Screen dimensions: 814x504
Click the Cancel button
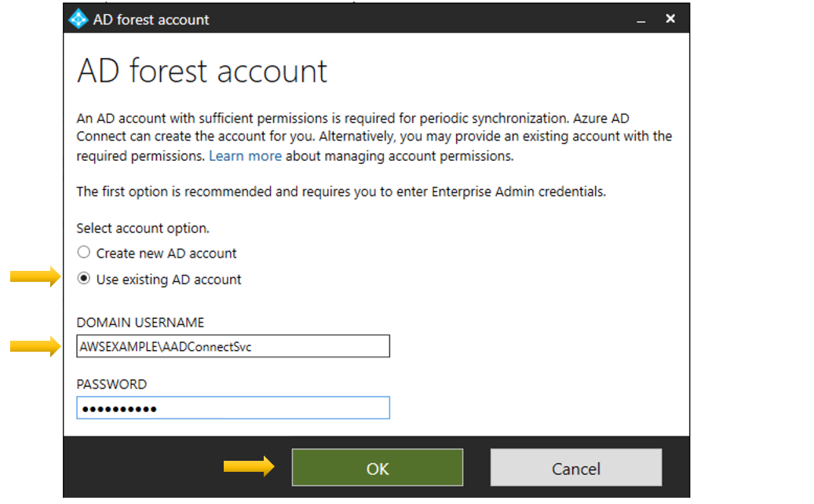click(x=575, y=467)
